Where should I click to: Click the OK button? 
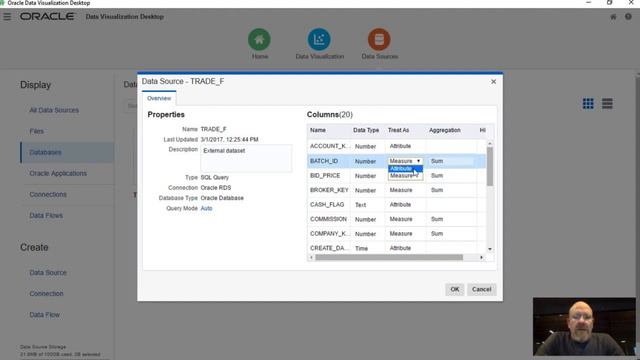(x=454, y=289)
